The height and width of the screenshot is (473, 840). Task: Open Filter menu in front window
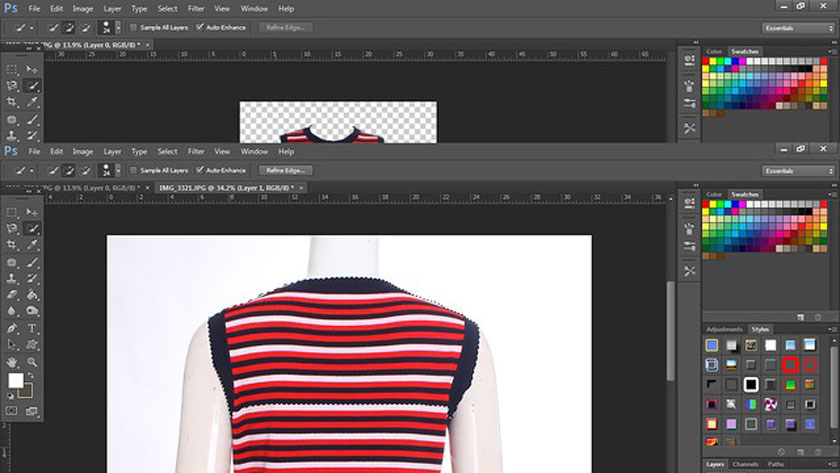coord(196,152)
